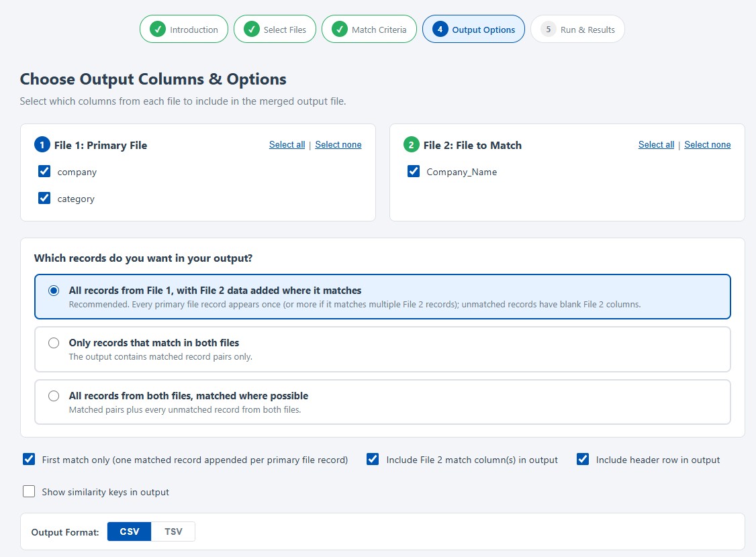This screenshot has width=756, height=557.
Task: Toggle the Company_Name column checkbox
Action: [x=414, y=172]
